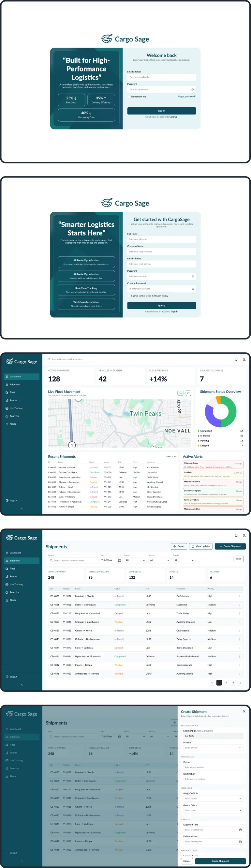251x868 pixels.
Task: Click View Updates button on Shipments screen
Action: 201,546
